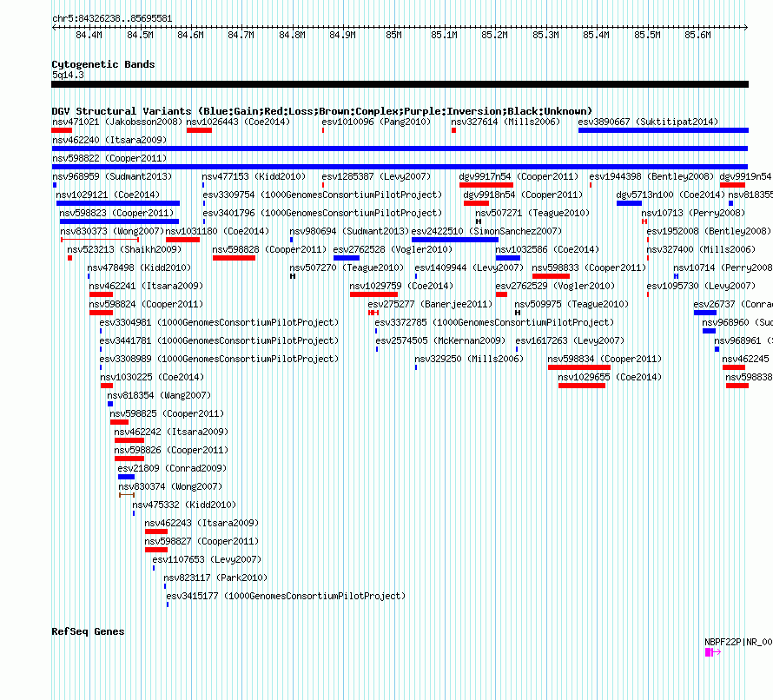Open esv1944398 (Bentley2008) variant

651,176
